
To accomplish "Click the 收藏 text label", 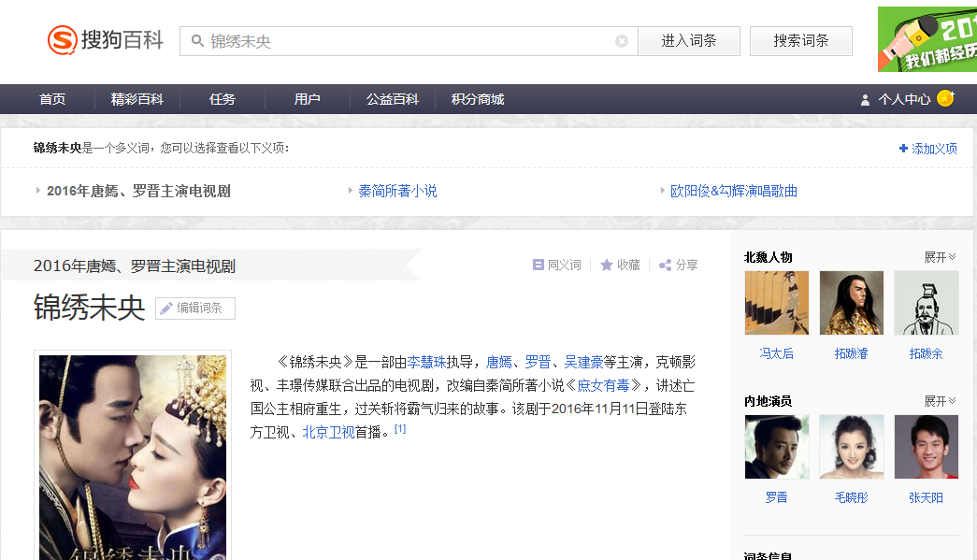I will (x=628, y=266).
